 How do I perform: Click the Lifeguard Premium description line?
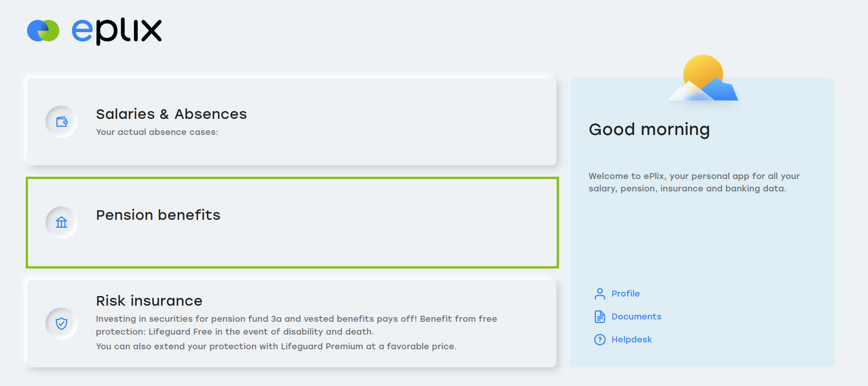coord(276,347)
